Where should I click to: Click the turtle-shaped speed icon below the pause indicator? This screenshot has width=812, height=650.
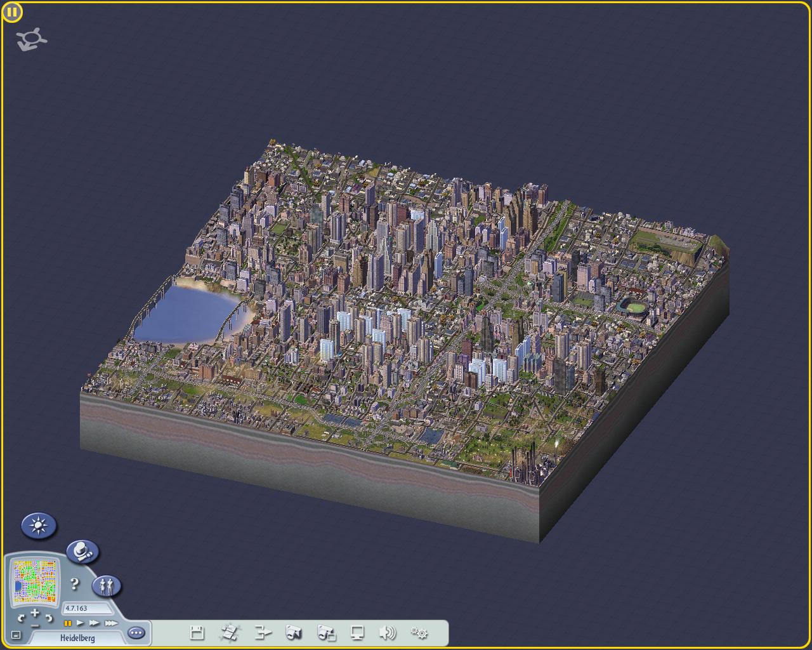click(x=32, y=40)
